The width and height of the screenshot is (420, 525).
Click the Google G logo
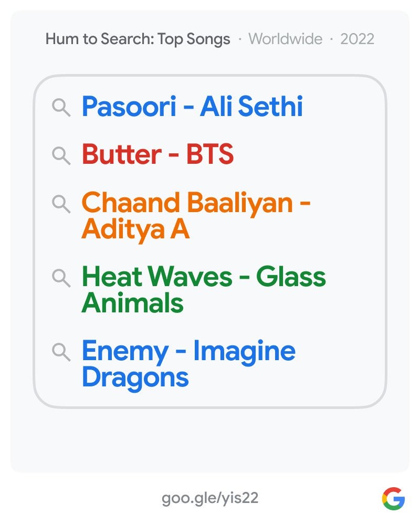[x=393, y=498]
